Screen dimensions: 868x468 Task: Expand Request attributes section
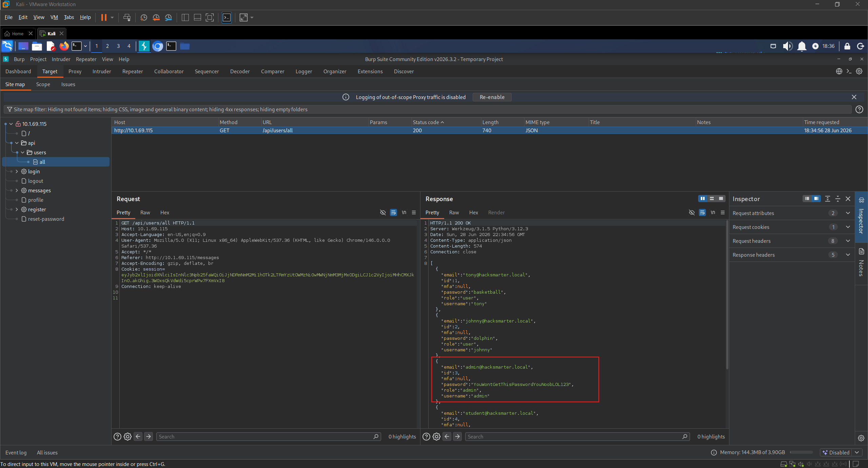point(792,213)
